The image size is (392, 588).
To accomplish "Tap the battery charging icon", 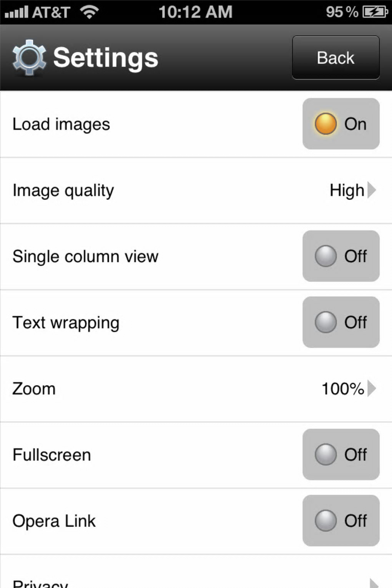I will [375, 12].
